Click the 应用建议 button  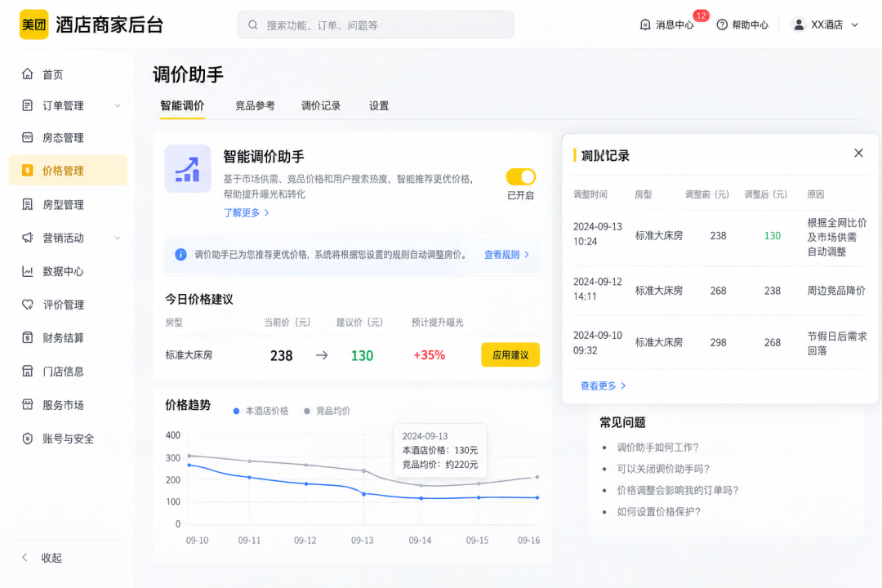point(510,355)
